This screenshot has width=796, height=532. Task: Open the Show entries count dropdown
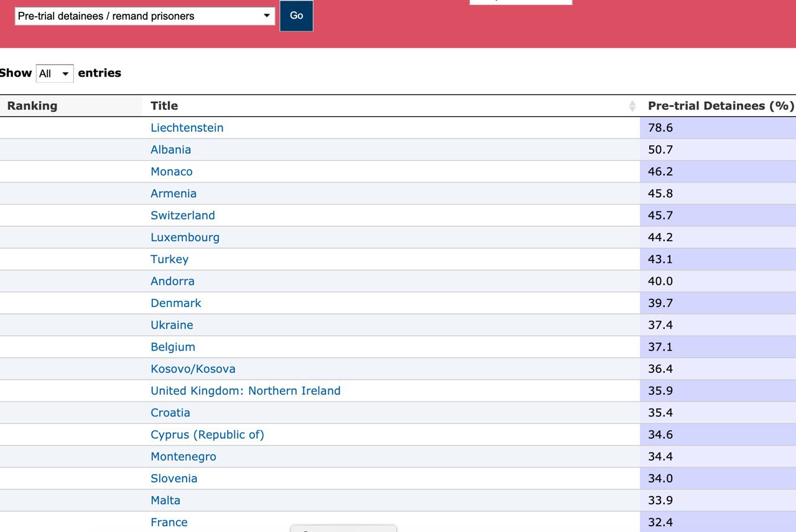(x=55, y=73)
